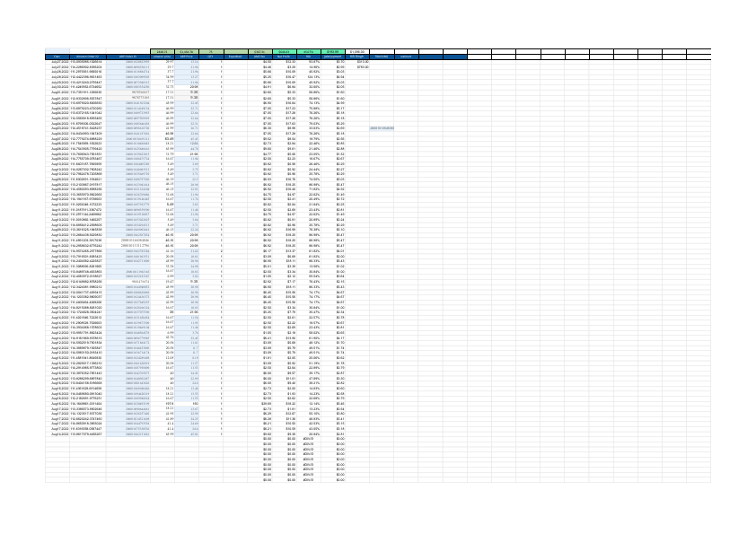
Task: Select the Date column header cell
Action: (57, 57)
